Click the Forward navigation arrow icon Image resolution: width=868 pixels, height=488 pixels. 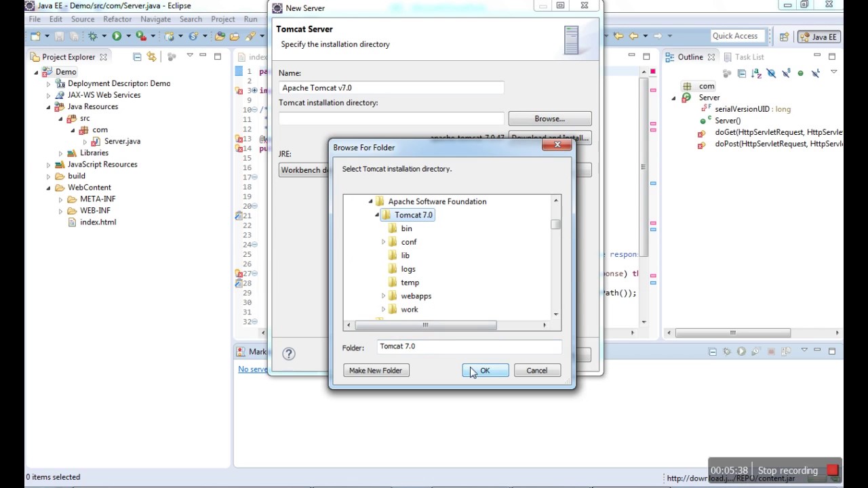(658, 36)
